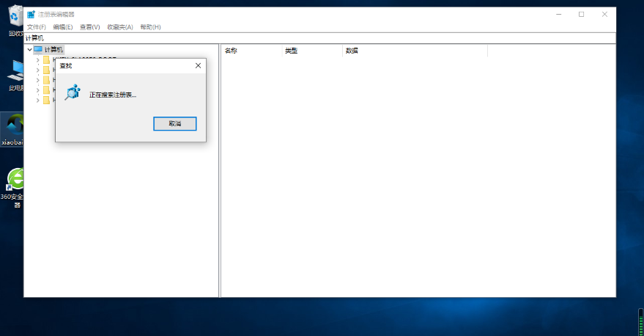The image size is (644, 336).
Task: Select the xiaobai desktop shortcut icon
Action: coord(13,126)
